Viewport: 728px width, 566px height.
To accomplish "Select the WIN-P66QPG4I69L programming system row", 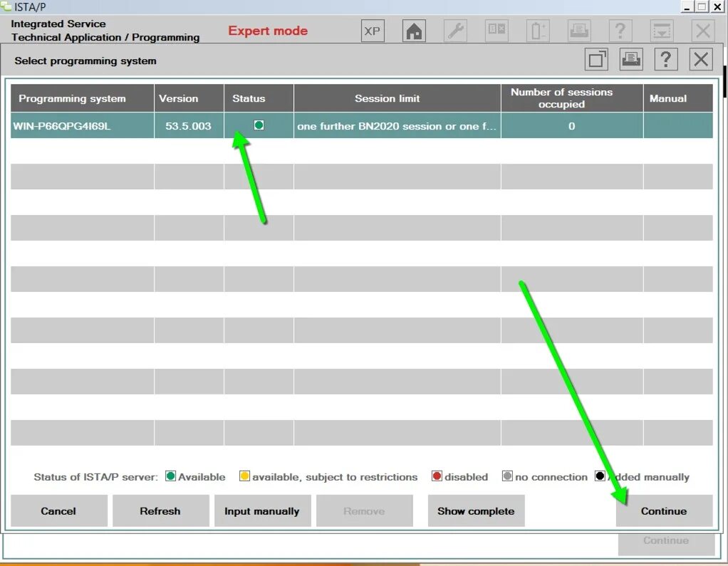I will (x=362, y=125).
